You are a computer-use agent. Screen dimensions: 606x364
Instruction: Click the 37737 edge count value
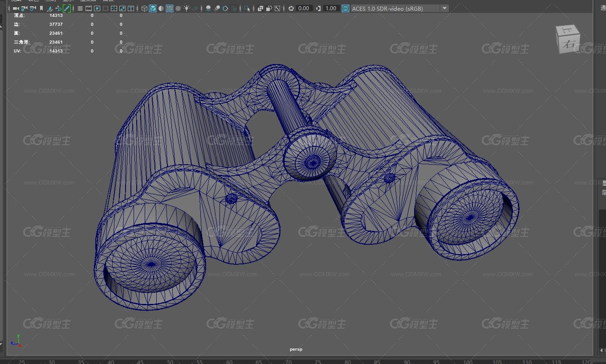[x=56, y=24]
